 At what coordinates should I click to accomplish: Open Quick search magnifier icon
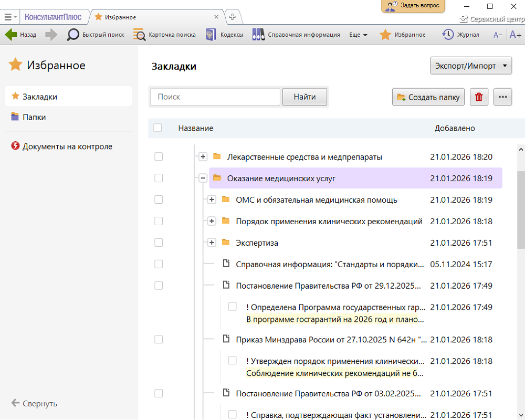click(73, 35)
